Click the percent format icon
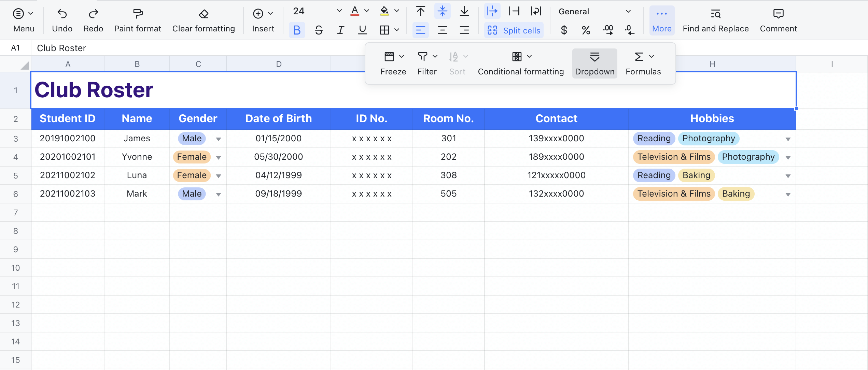This screenshot has width=868, height=370. point(586,30)
